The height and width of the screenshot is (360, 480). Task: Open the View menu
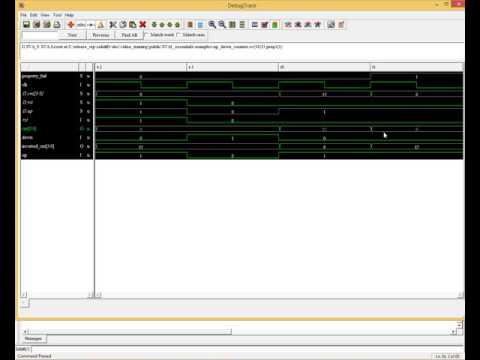(45, 15)
